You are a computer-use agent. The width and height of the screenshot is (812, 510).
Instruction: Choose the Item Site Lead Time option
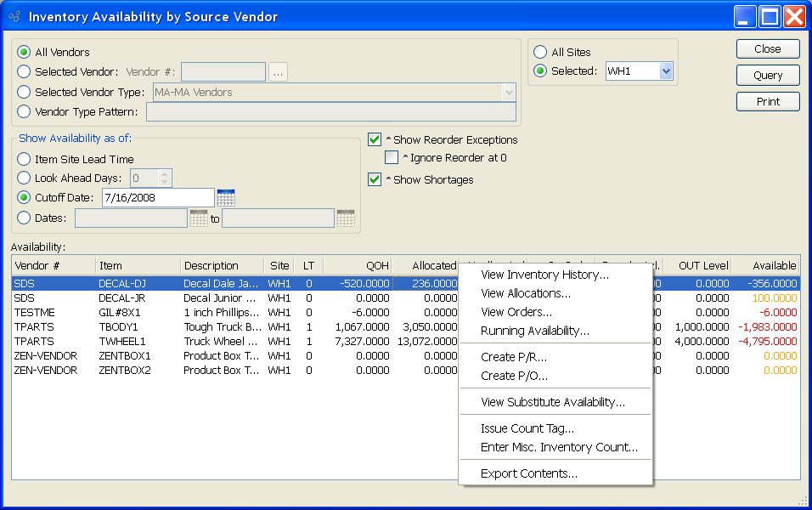coord(25,159)
